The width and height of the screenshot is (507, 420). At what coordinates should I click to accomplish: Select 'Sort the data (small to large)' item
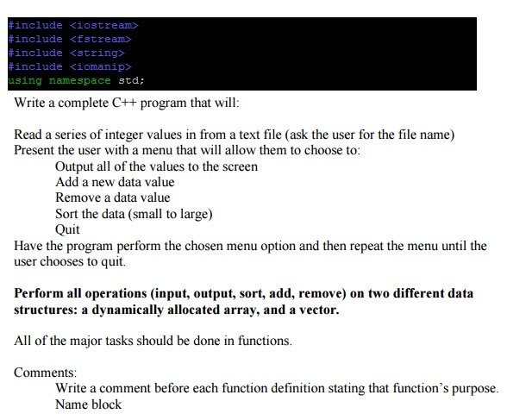point(134,214)
